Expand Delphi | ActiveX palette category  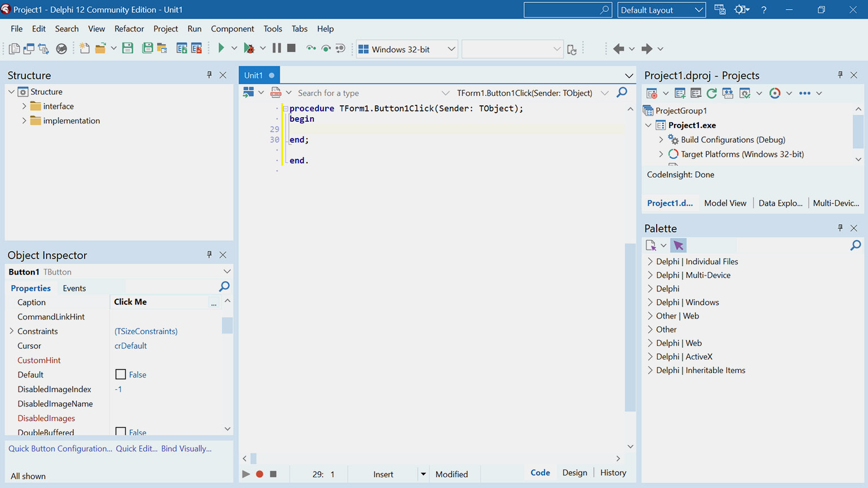(x=650, y=357)
